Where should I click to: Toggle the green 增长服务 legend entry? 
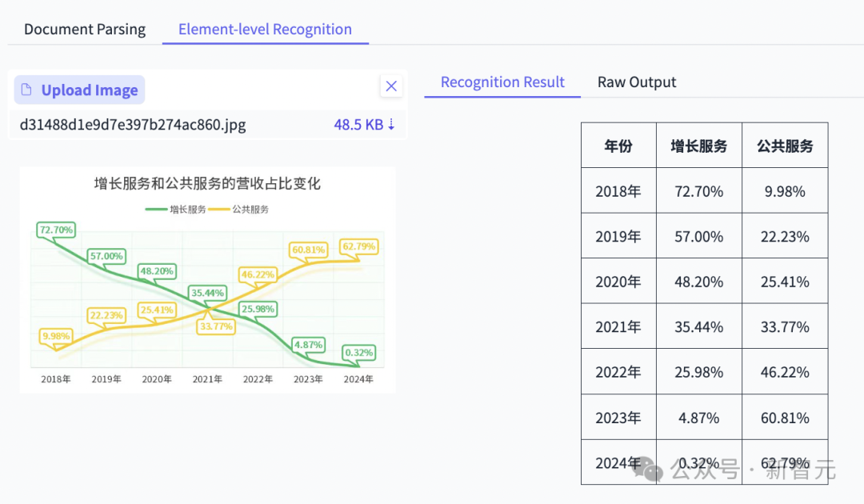176,210
